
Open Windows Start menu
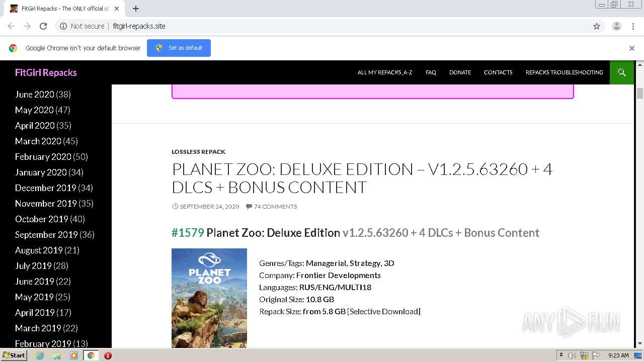[x=14, y=355]
